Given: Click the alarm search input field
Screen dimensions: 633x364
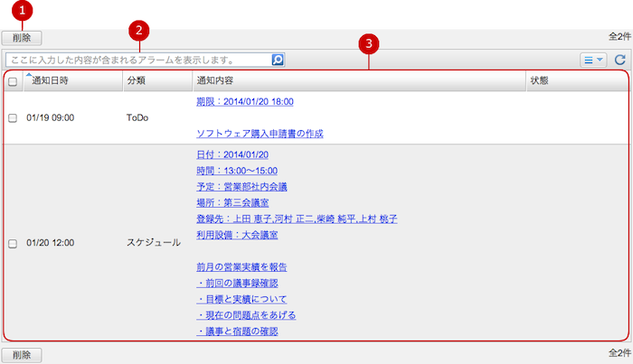Looking at the screenshot, I should point(138,60).
